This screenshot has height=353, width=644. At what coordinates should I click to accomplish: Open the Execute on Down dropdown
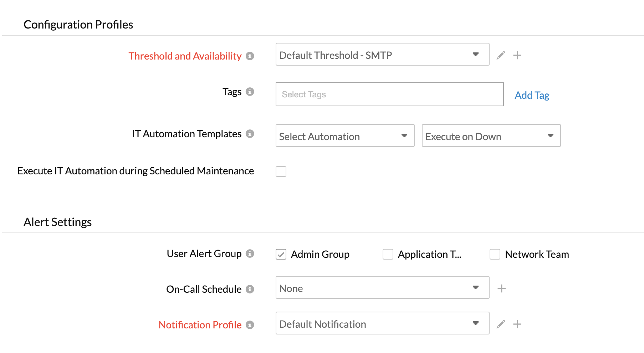click(x=491, y=136)
